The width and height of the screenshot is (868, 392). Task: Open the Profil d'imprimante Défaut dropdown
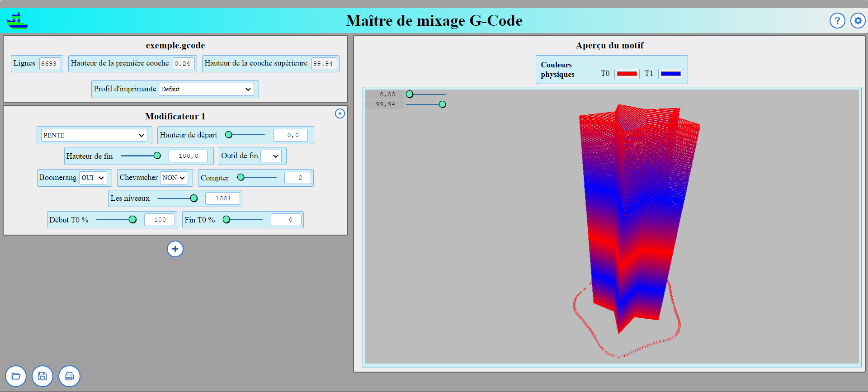(206, 89)
